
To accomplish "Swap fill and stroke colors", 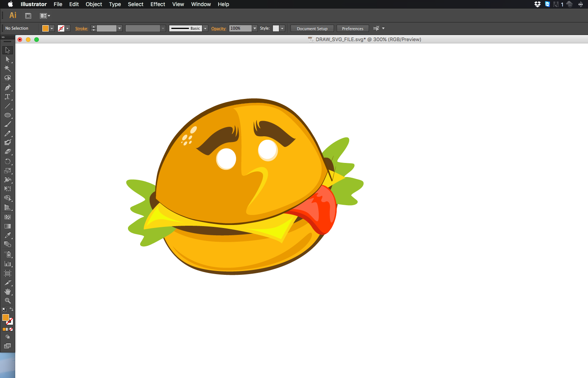I will [11, 309].
